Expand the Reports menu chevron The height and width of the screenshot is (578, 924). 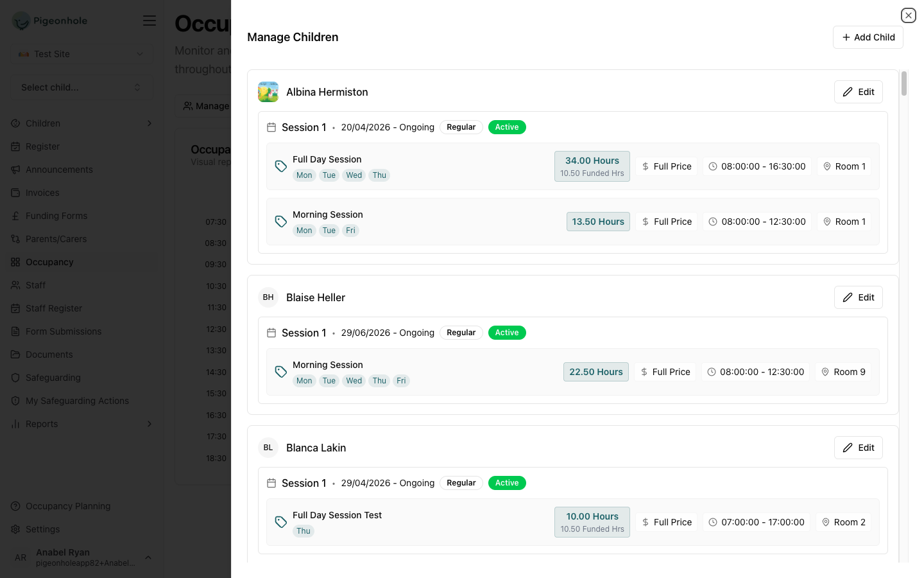tap(149, 424)
